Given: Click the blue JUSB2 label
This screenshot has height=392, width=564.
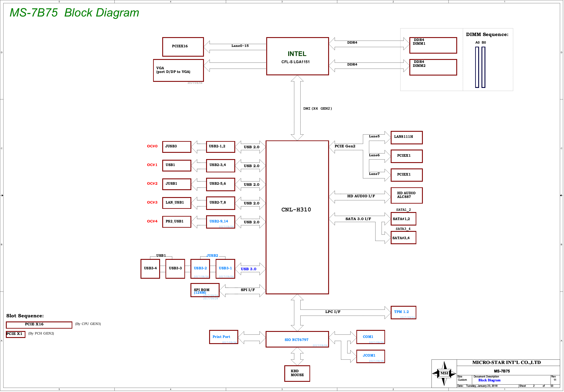Looking at the screenshot, I should click(x=212, y=255).
